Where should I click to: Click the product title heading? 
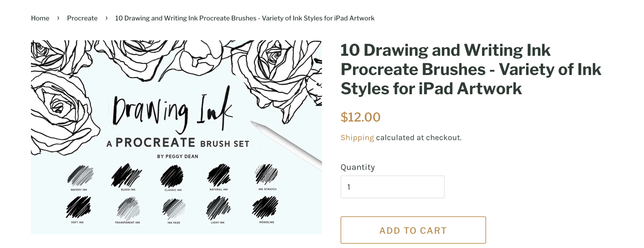click(471, 69)
